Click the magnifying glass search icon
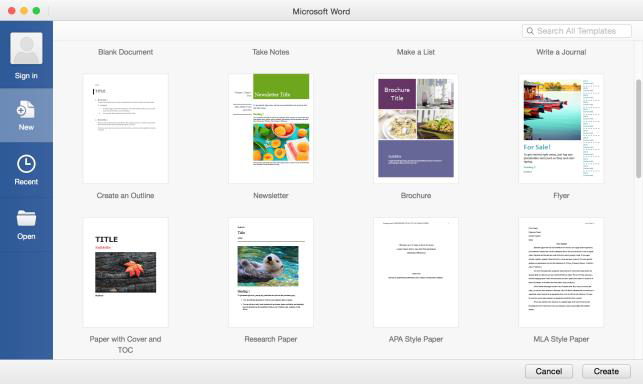This screenshot has height=384, width=643. [530, 31]
